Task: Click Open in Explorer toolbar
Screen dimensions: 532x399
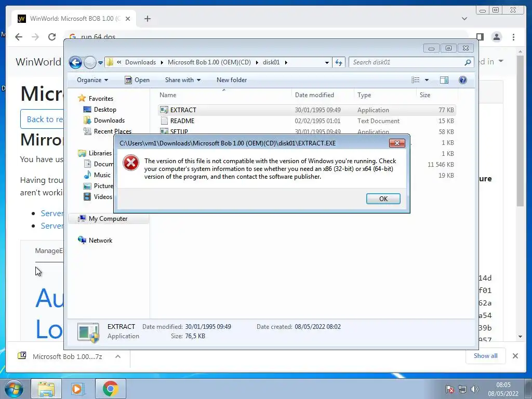Action: [137, 80]
